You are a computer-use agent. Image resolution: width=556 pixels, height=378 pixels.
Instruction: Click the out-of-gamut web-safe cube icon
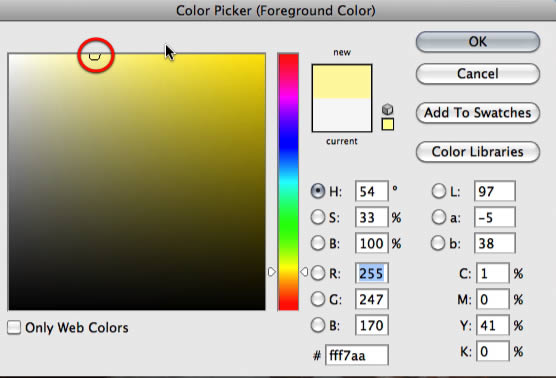pyautogui.click(x=388, y=109)
